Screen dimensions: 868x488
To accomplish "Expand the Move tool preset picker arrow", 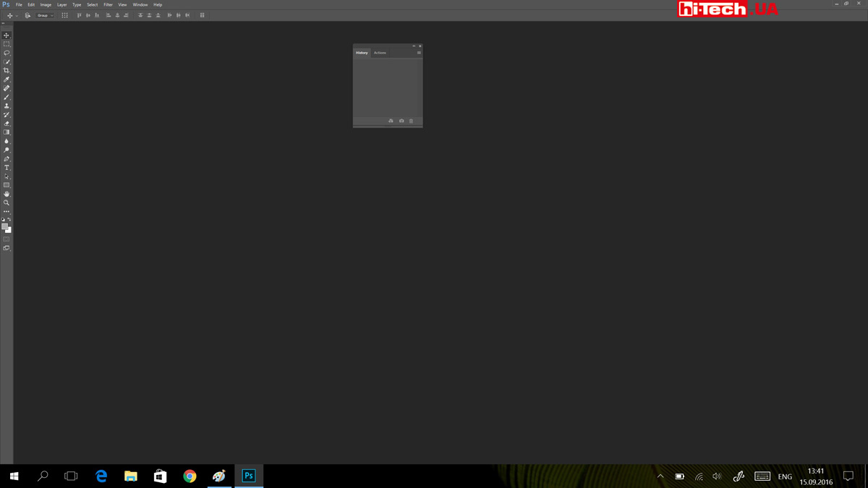I will (17, 15).
